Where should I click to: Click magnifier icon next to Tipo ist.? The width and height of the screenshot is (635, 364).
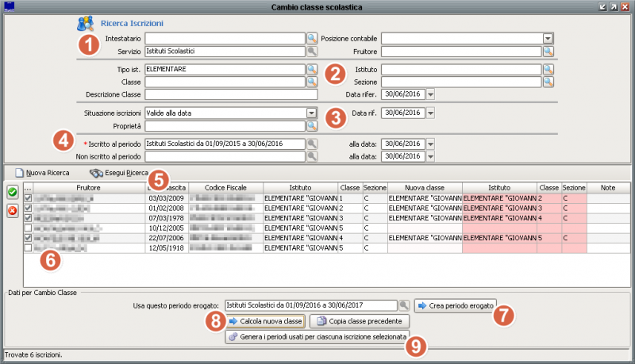311,70
